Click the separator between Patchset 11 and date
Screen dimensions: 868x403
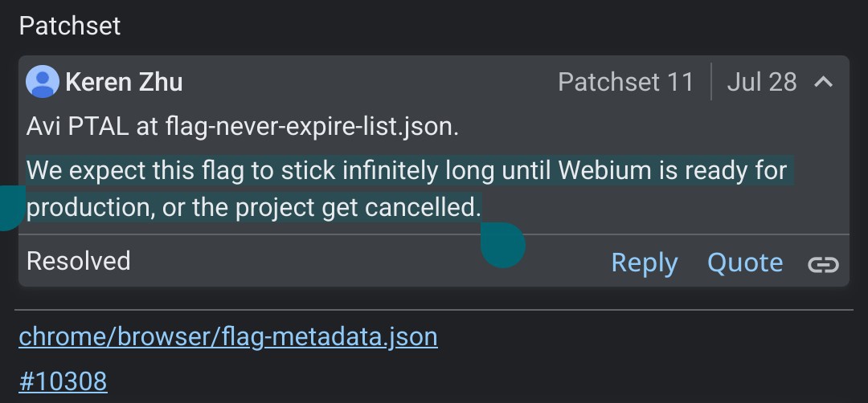tap(710, 82)
